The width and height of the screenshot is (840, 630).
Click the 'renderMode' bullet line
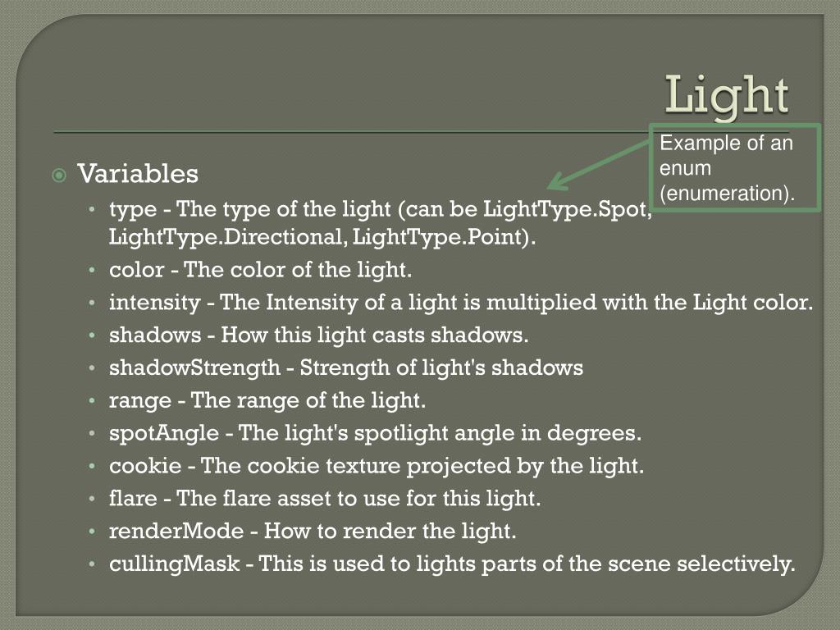pyautogui.click(x=313, y=532)
